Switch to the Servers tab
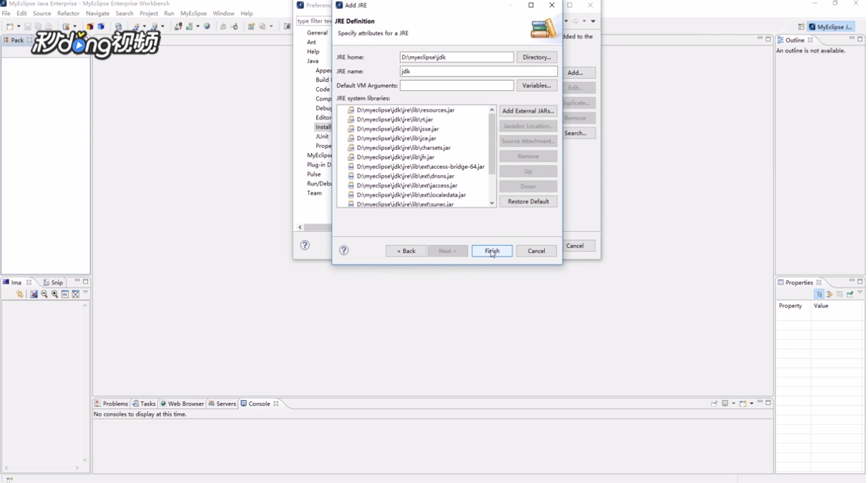The width and height of the screenshot is (868, 483). click(x=222, y=404)
